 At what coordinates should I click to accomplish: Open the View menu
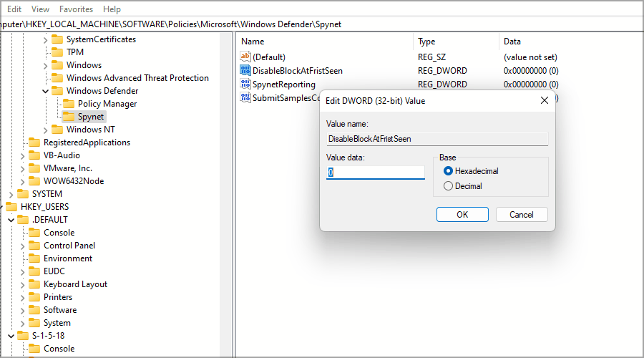[x=41, y=9]
